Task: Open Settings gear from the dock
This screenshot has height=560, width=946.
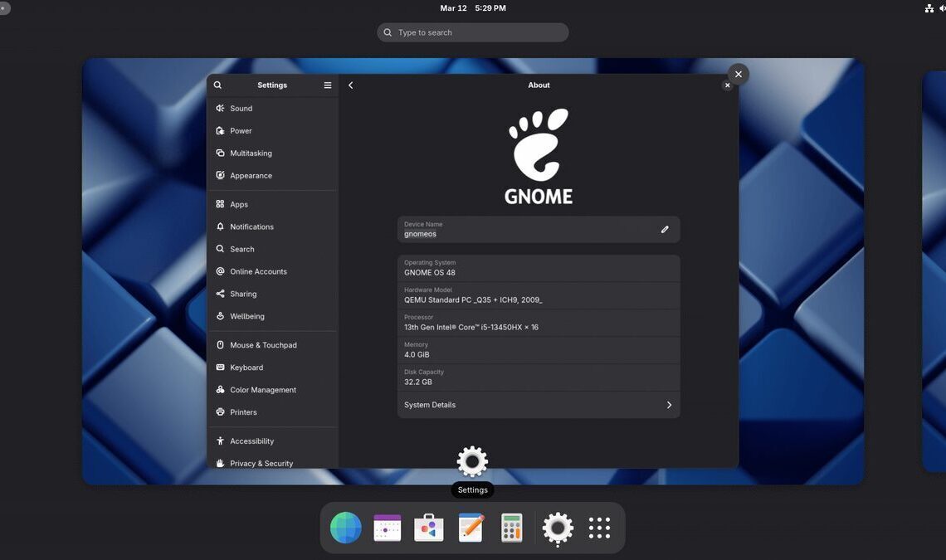Action: (558, 528)
